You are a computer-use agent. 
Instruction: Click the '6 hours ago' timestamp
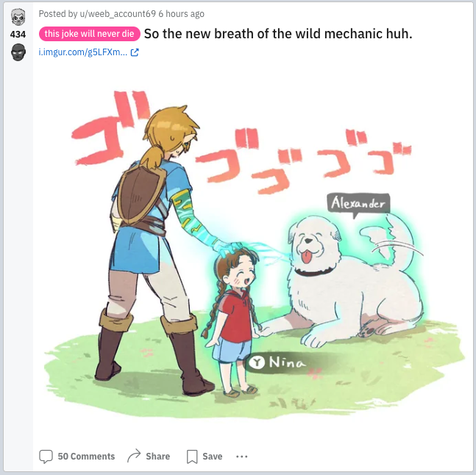point(181,14)
